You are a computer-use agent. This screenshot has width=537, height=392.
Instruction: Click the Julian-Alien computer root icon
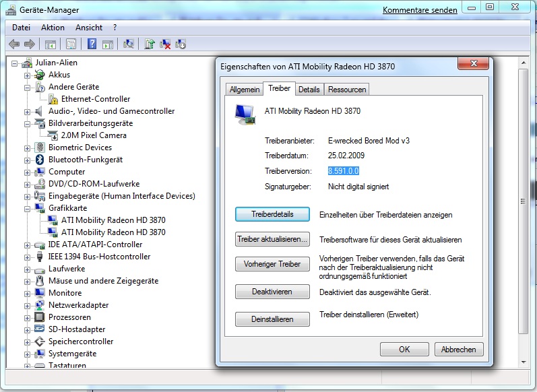[x=27, y=63]
